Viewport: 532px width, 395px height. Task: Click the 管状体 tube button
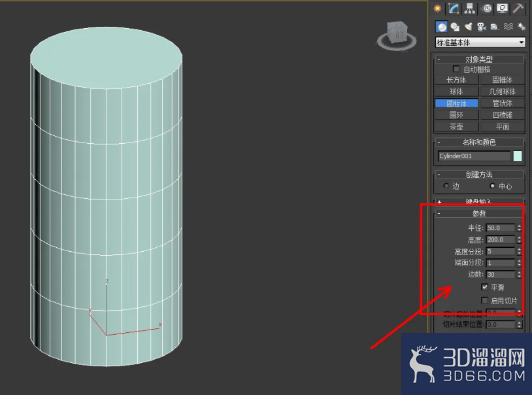[502, 103]
